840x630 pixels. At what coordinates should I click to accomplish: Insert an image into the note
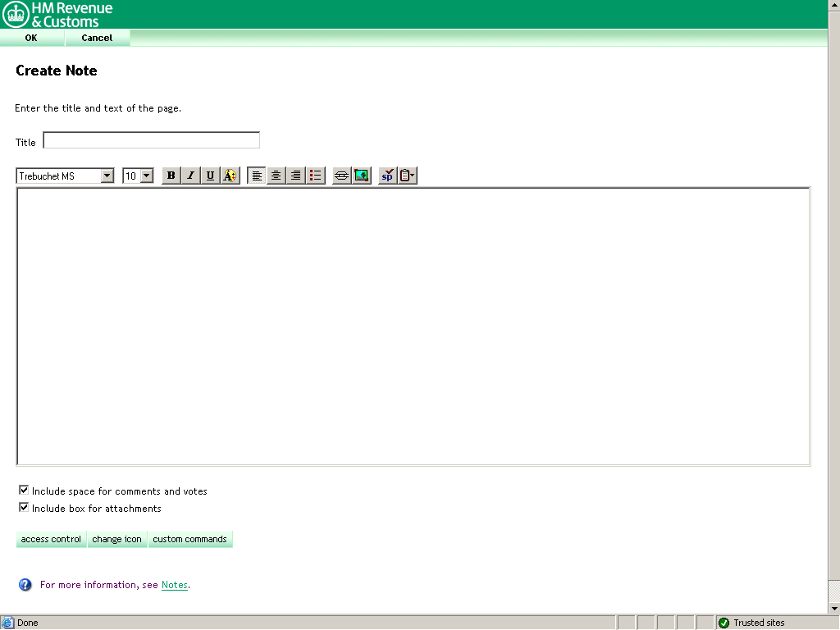pyautogui.click(x=362, y=176)
